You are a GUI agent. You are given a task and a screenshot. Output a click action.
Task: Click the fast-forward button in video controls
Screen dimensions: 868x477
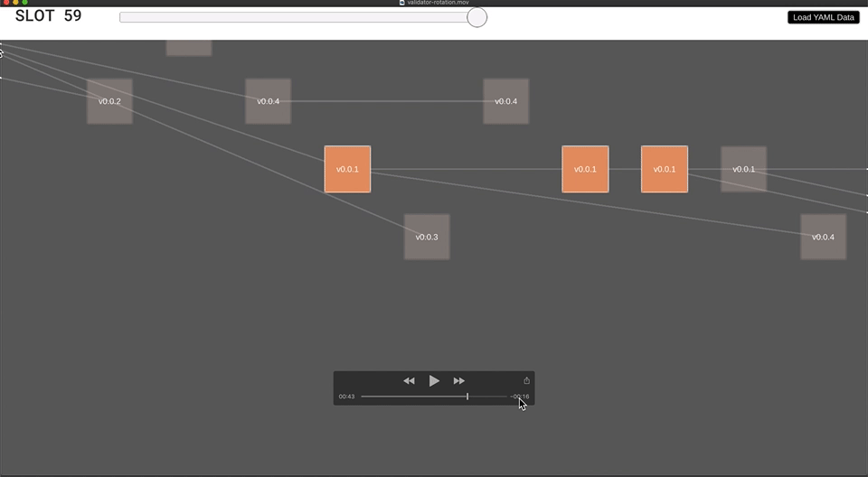tap(459, 380)
